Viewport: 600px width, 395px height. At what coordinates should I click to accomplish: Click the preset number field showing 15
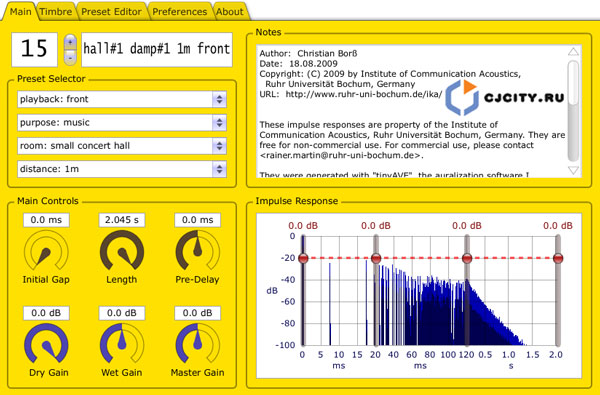click(34, 49)
